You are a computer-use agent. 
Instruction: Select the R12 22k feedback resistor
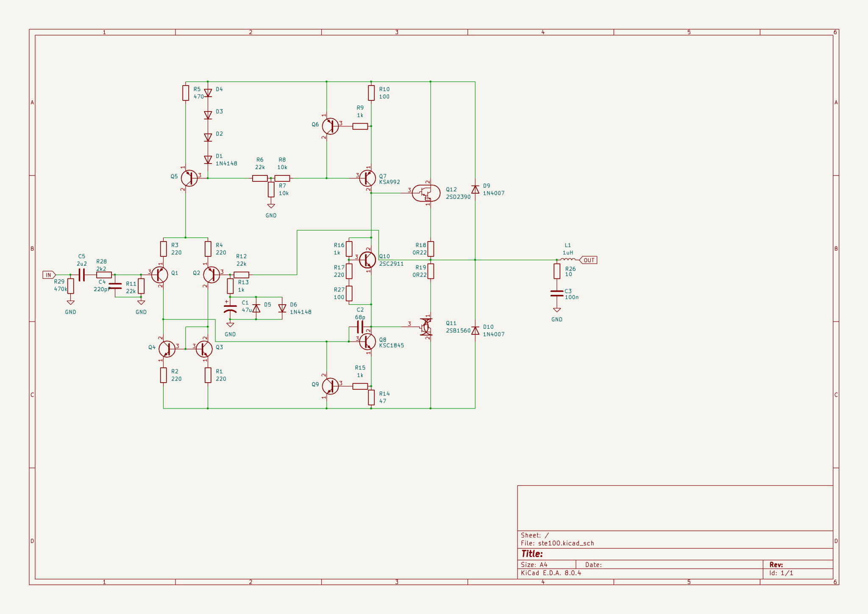241,275
